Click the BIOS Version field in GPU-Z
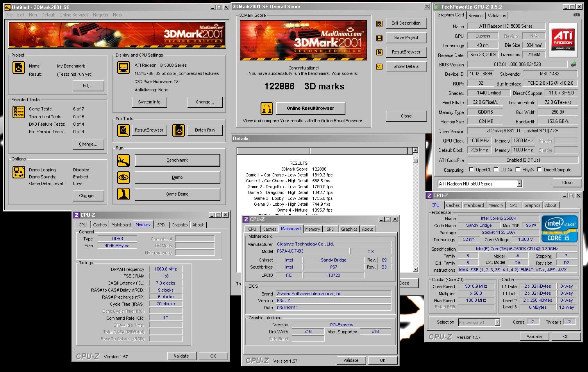 (517, 64)
